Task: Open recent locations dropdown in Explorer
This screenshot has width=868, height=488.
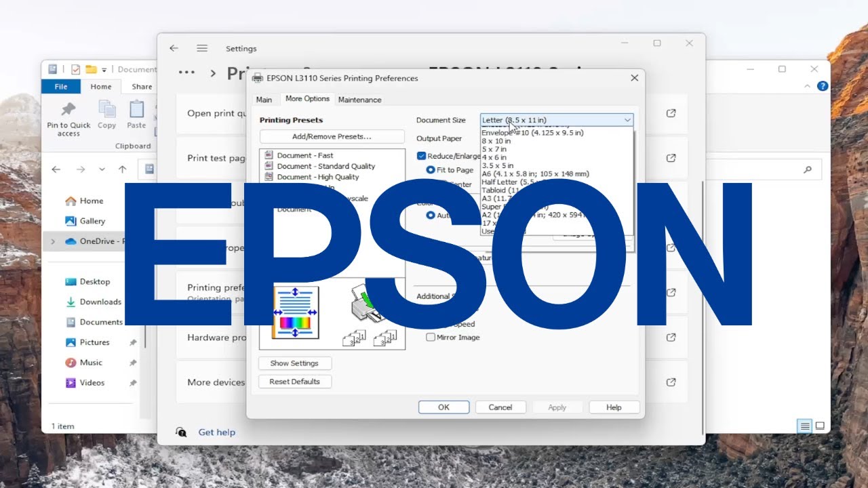Action: coord(102,169)
